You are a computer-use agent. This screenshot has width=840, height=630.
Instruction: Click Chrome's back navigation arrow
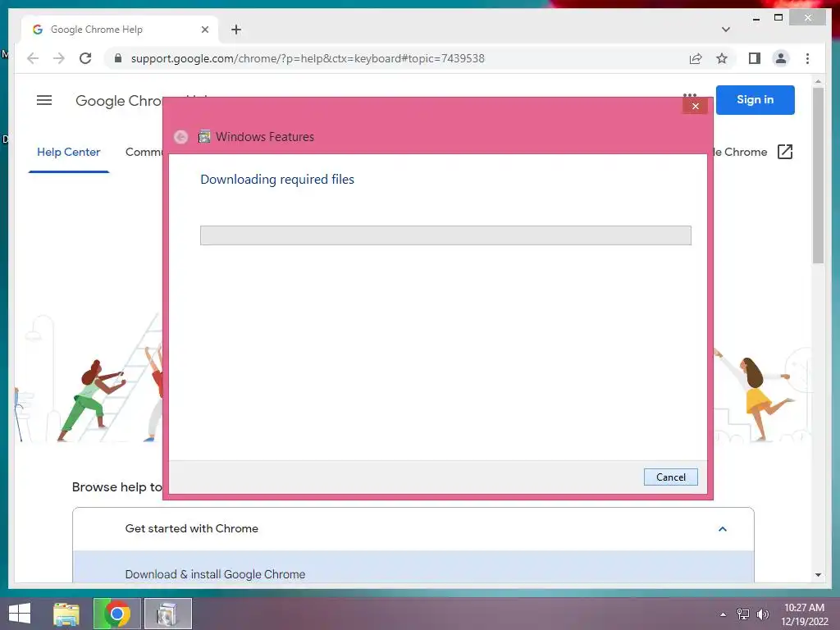33,58
